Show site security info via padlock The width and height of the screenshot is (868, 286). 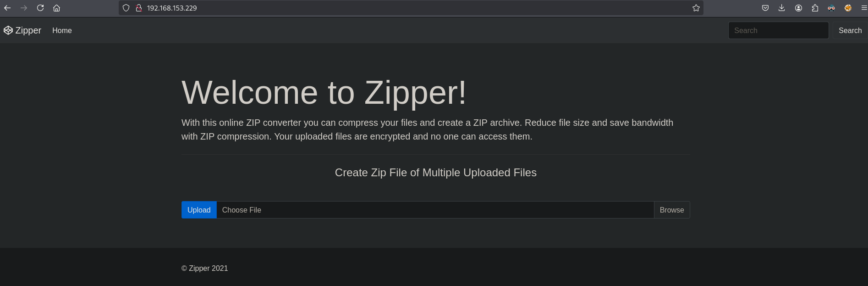tap(138, 8)
